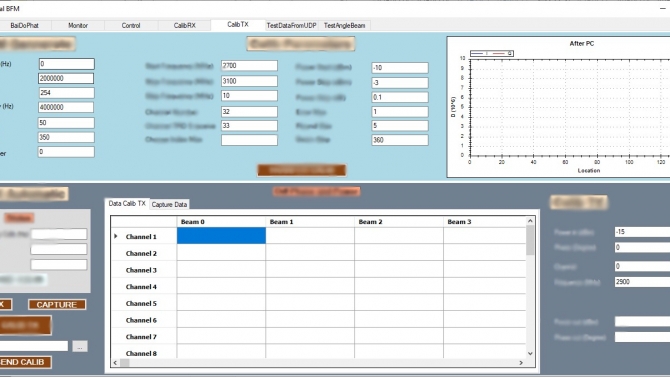Screen dimensions: 670x377
Task: Click the field showing 350
Action: [x=66, y=137]
